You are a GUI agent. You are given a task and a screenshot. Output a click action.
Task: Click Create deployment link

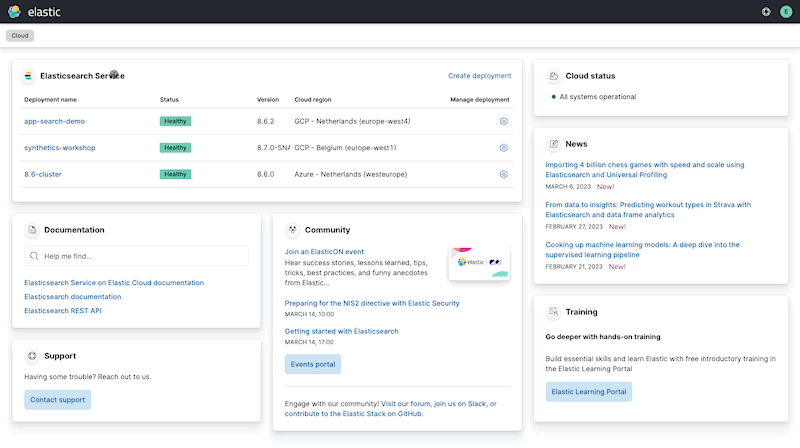pos(480,76)
